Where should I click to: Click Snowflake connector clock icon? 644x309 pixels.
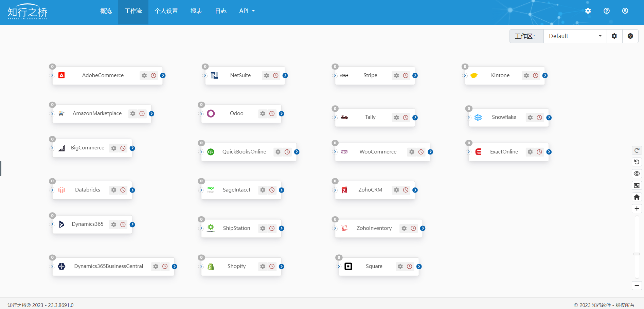coord(539,117)
